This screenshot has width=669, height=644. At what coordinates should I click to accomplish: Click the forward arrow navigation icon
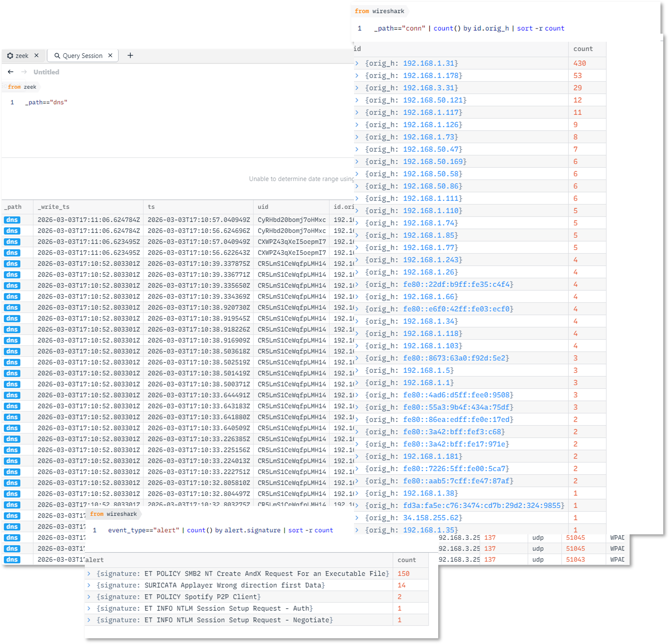pyautogui.click(x=24, y=72)
